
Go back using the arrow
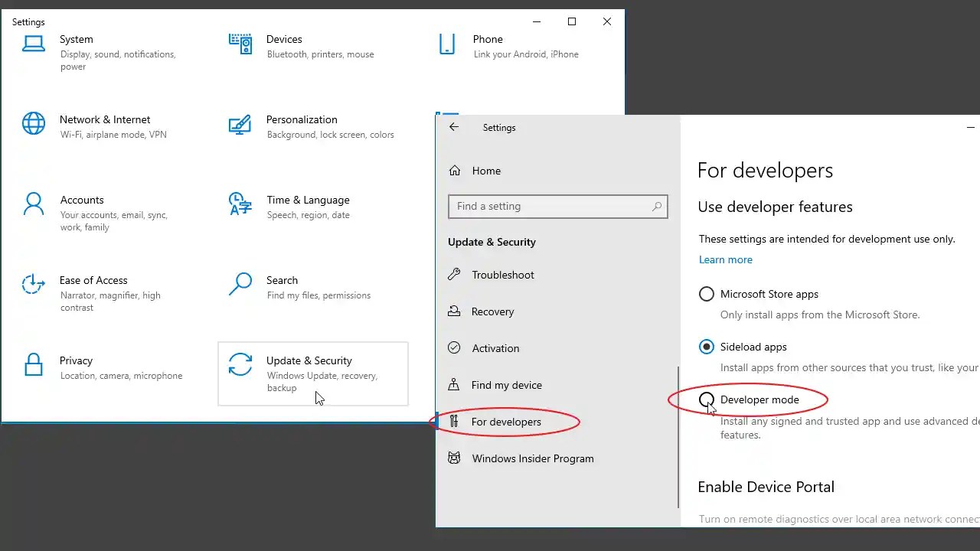453,127
